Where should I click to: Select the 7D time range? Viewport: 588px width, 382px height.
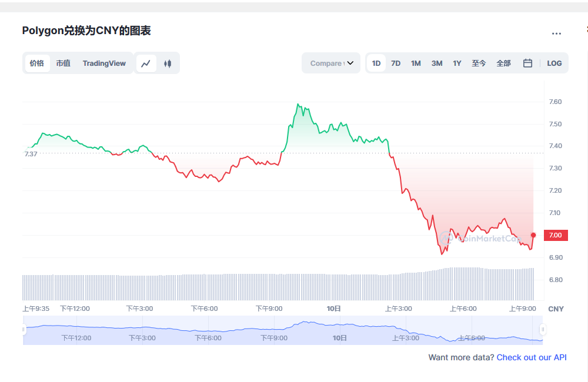point(396,63)
